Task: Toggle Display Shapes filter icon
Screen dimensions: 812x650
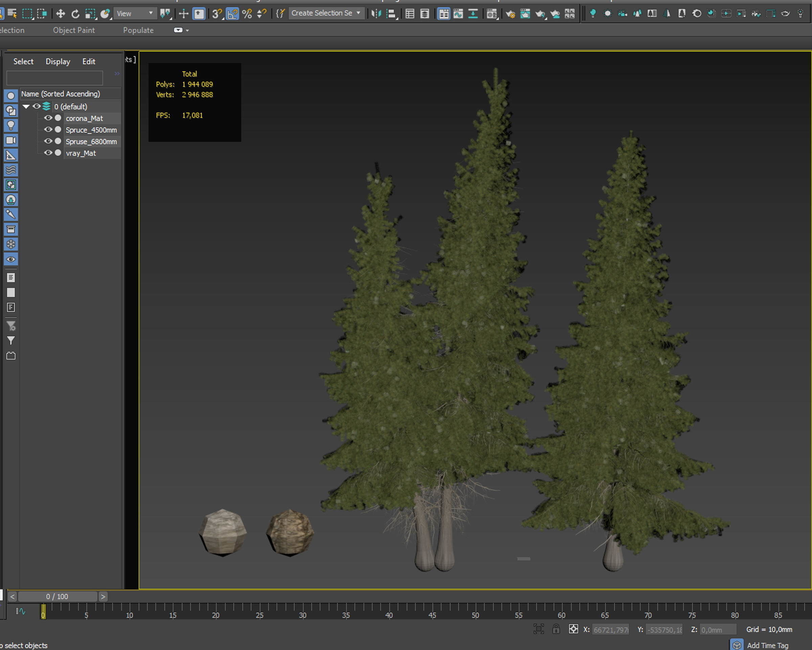Action: click(11, 110)
